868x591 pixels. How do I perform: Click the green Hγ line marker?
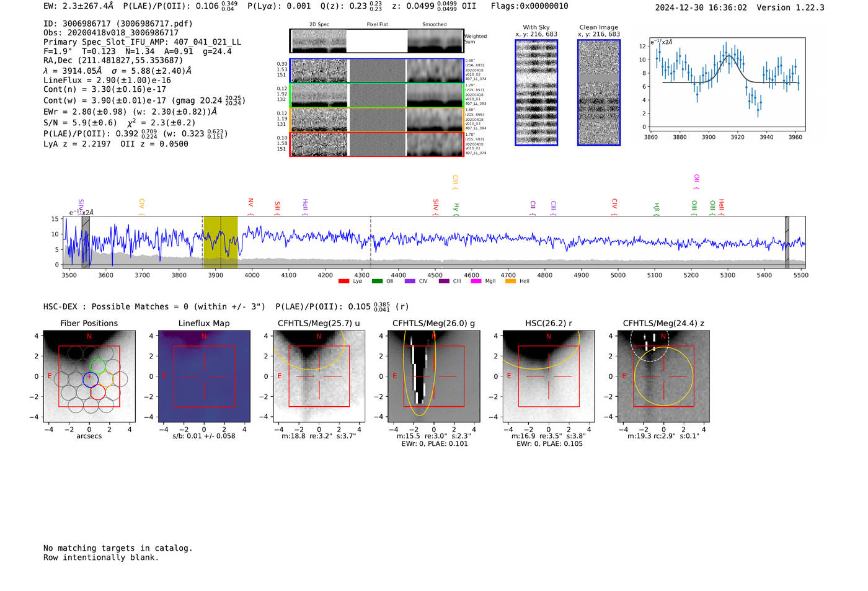pos(456,209)
